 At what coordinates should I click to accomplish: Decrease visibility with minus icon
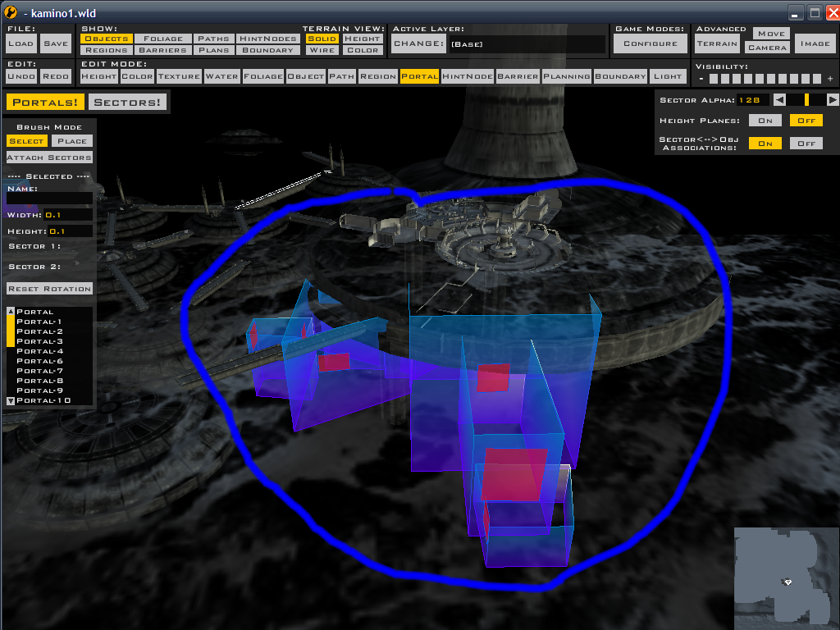tap(701, 79)
